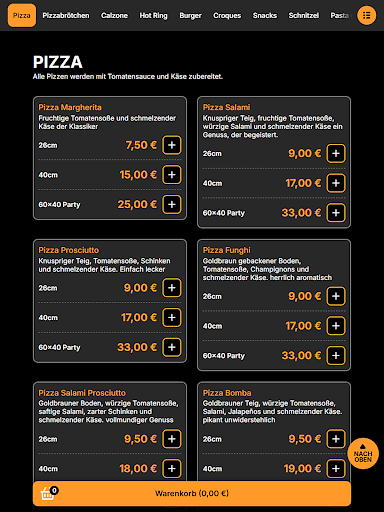Add Pizza Margherita 60×40 Party to cart
Screen dimensions: 384x512
[x=172, y=204]
